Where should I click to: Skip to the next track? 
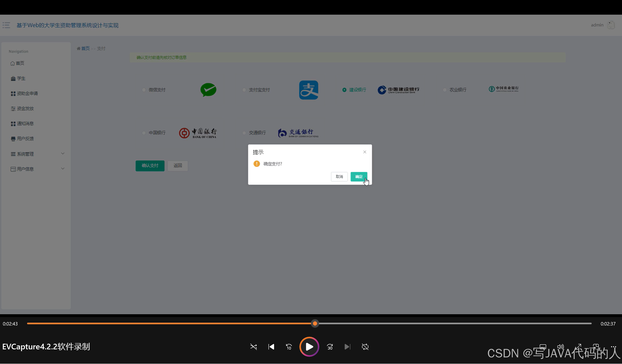click(347, 347)
